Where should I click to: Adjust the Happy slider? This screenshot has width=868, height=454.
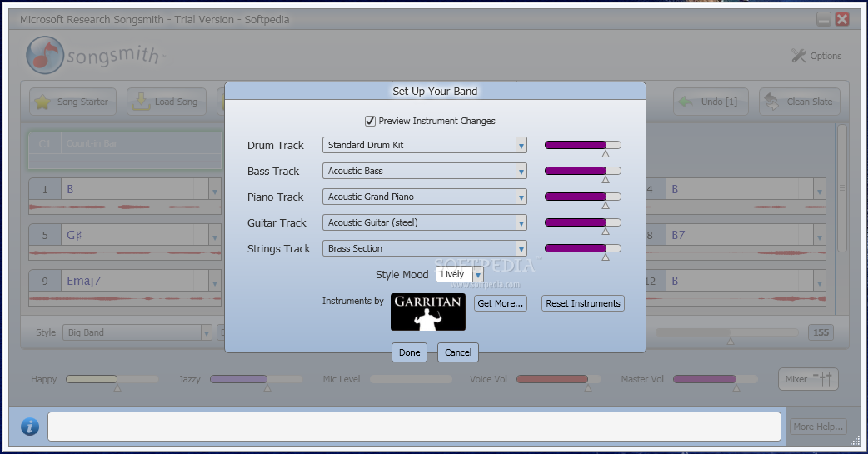point(112,379)
